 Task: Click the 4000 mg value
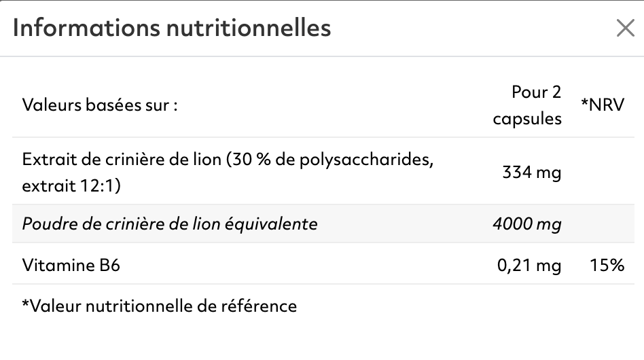click(x=527, y=223)
